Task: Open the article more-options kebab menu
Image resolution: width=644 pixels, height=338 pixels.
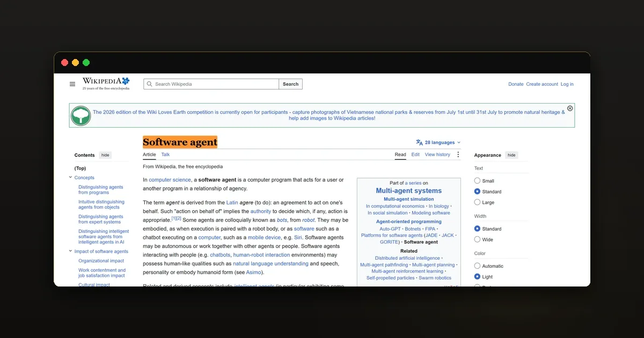Action: pos(458,155)
